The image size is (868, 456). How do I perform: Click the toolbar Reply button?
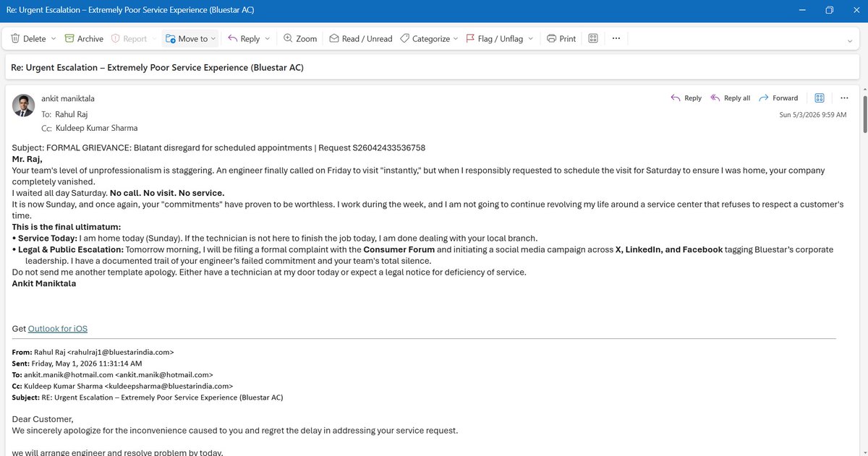(244, 39)
